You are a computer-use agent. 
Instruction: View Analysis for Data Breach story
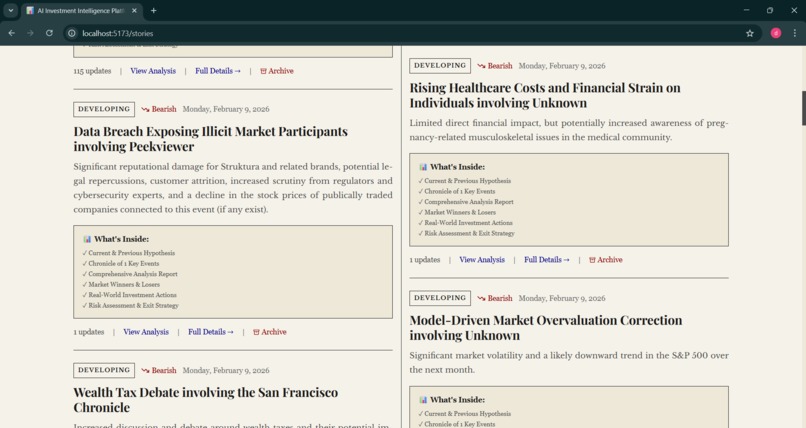[x=145, y=332]
